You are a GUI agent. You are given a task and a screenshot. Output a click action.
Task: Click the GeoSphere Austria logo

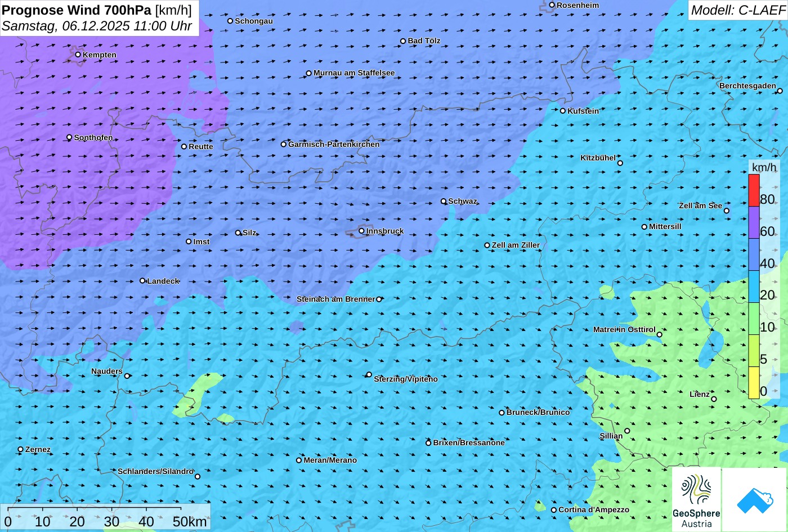[696, 499]
